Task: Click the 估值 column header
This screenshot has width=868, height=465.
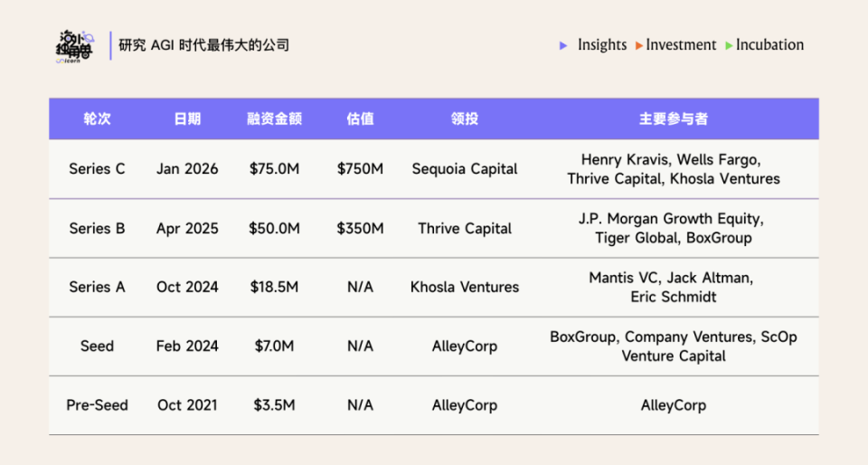Action: (x=360, y=119)
